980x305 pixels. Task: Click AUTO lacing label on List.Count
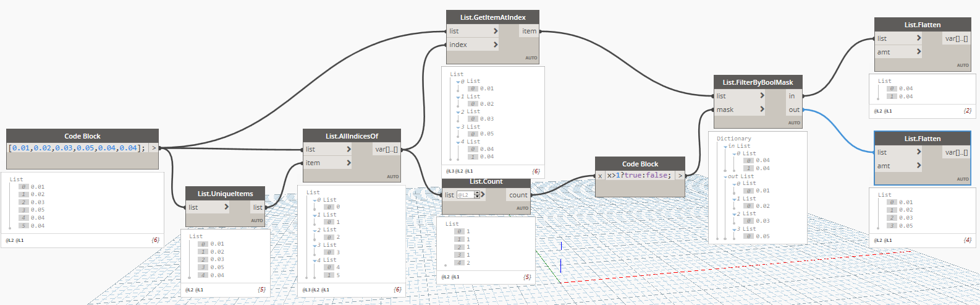pyautogui.click(x=522, y=208)
